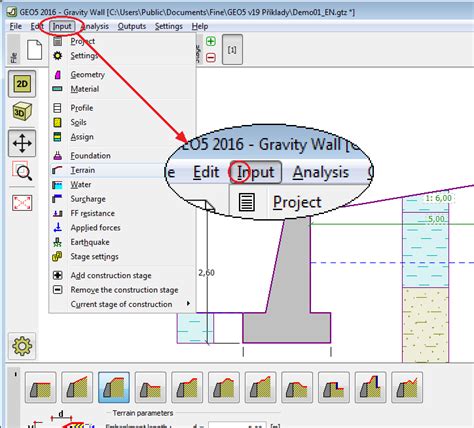Open the Analysis menu
Viewport: 474px width, 428px height.
click(95, 26)
